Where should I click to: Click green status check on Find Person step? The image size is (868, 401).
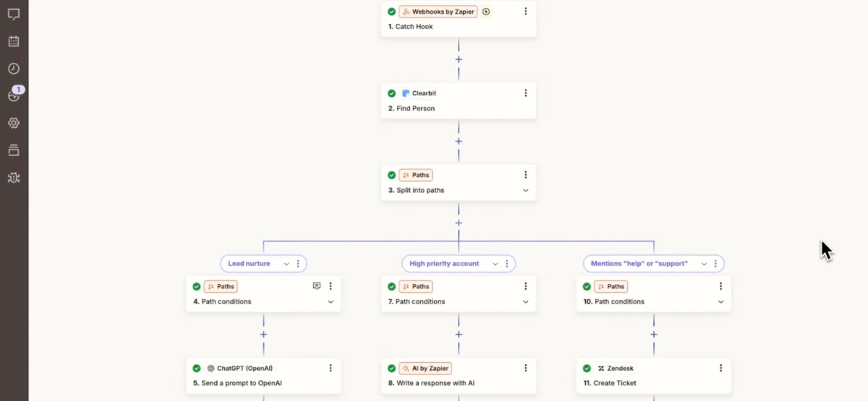(x=391, y=93)
